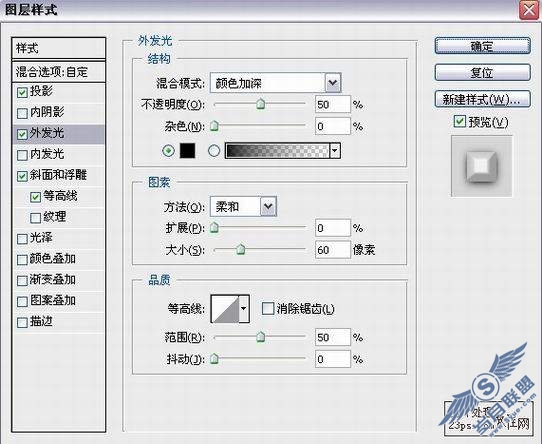The width and height of the screenshot is (542, 444).
Task: Toggle the 外发光 outer glow checkbox
Action: [x=22, y=134]
